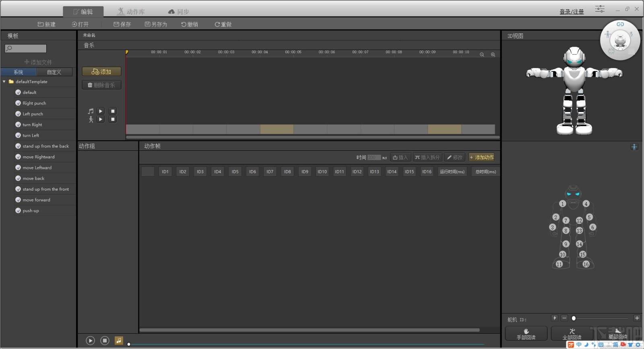Click the template search field

(x=26, y=49)
